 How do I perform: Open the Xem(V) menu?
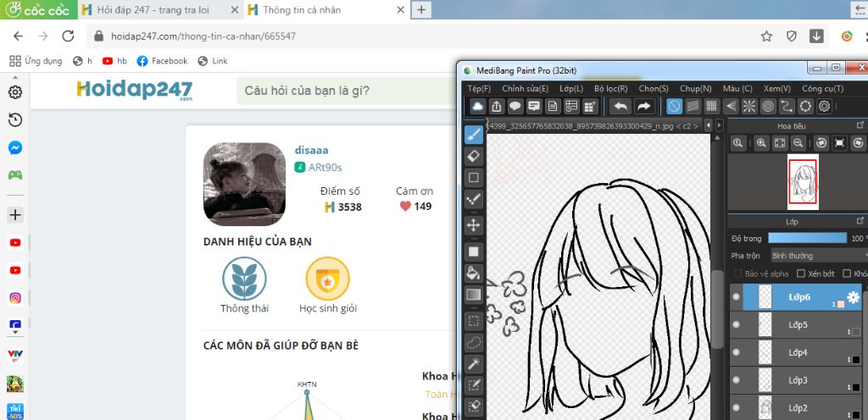(776, 88)
